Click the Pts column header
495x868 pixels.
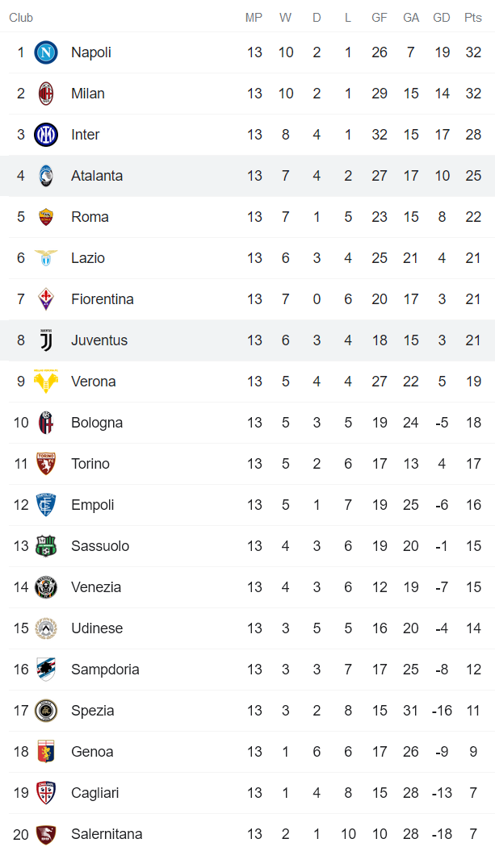472,18
